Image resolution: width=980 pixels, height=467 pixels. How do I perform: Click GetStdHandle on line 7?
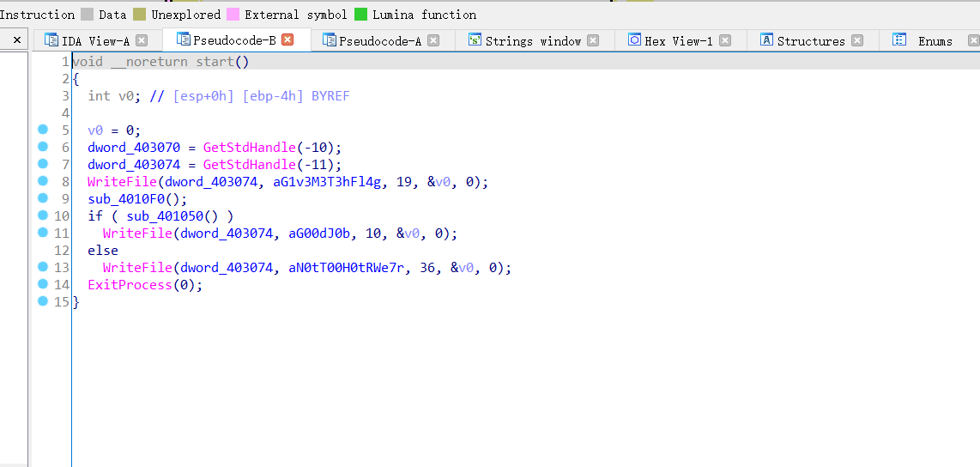point(250,165)
